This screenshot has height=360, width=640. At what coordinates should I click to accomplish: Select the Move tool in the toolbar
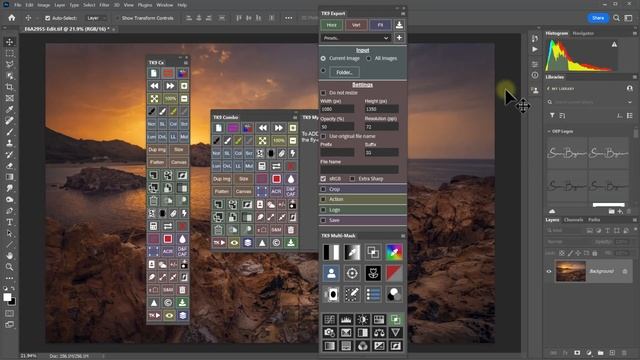click(9, 42)
